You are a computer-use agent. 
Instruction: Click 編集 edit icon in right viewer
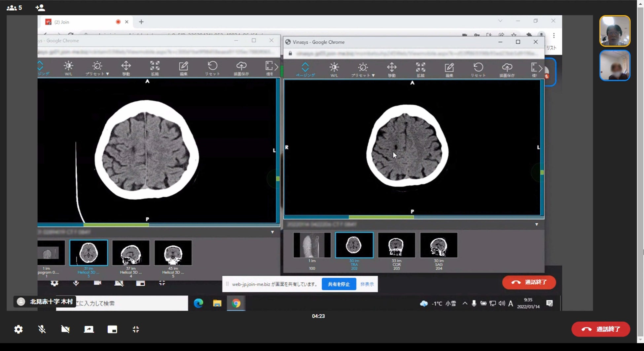coord(449,70)
